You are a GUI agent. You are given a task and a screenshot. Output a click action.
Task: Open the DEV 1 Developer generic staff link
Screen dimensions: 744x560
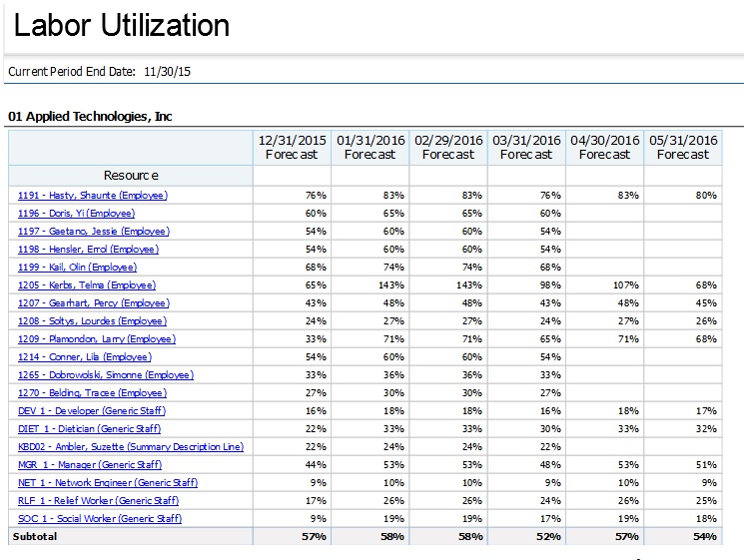tap(92, 411)
